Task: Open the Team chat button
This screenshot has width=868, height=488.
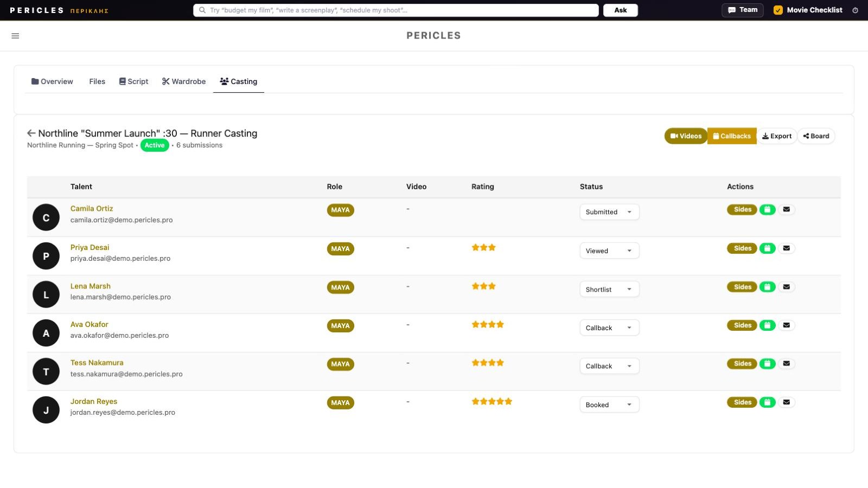Action: 742,10
